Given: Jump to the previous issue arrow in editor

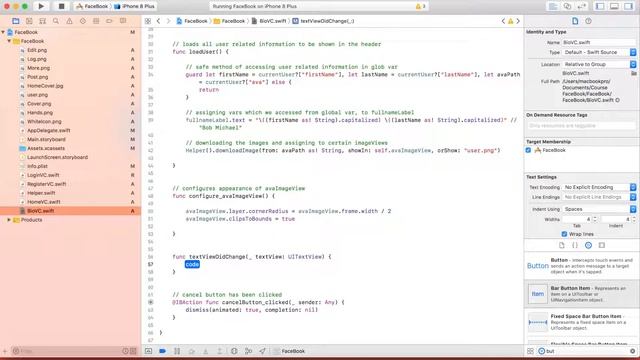Looking at the screenshot, I should coord(503,21).
